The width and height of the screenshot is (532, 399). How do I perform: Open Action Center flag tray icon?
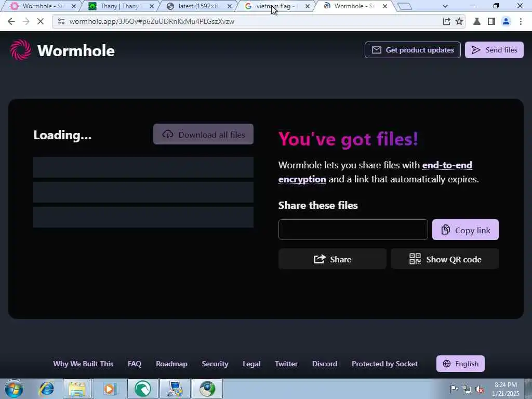pos(454,389)
